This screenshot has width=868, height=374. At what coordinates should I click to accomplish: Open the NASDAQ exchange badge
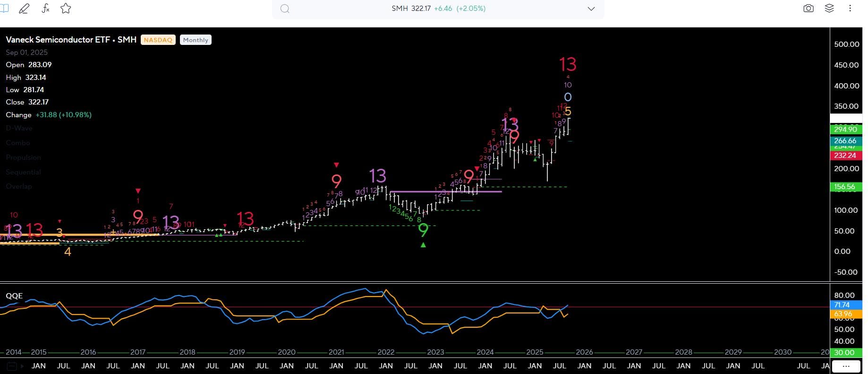pyautogui.click(x=158, y=40)
